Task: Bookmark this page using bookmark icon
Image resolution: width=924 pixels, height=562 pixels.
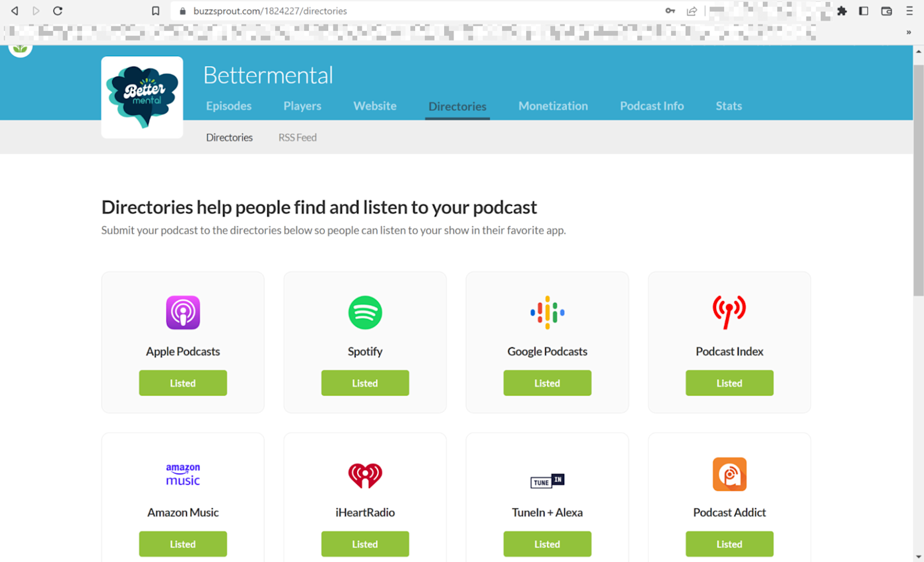Action: [155, 11]
